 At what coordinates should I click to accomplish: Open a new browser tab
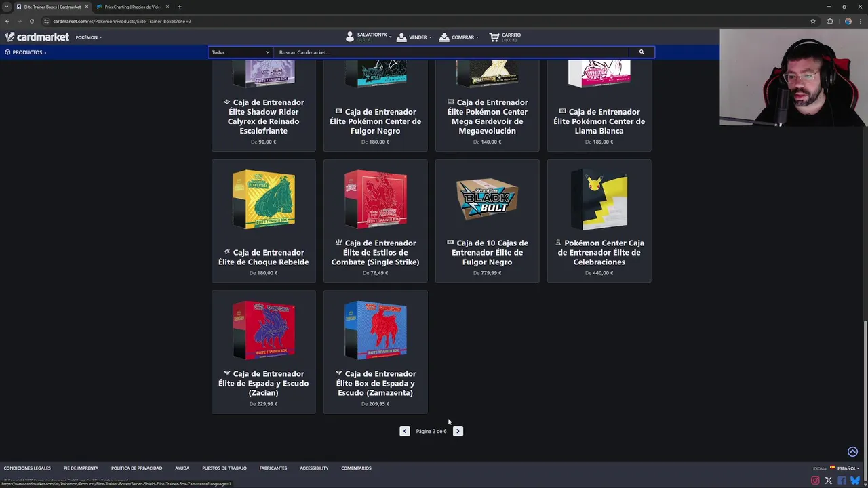tap(179, 7)
